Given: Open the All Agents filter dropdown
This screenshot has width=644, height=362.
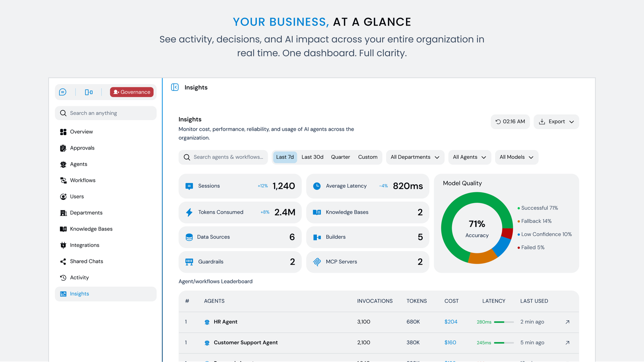Looking at the screenshot, I should pyautogui.click(x=469, y=157).
